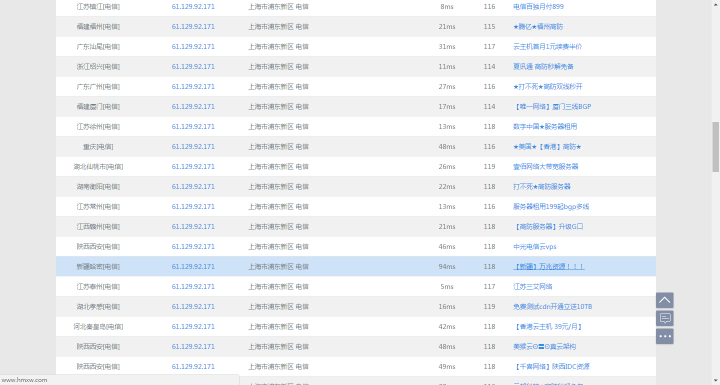Screen dimensions: 720x385
Task: Select the 湖北仙桃市[电信] node cell
Action: pyautogui.click(x=98, y=167)
